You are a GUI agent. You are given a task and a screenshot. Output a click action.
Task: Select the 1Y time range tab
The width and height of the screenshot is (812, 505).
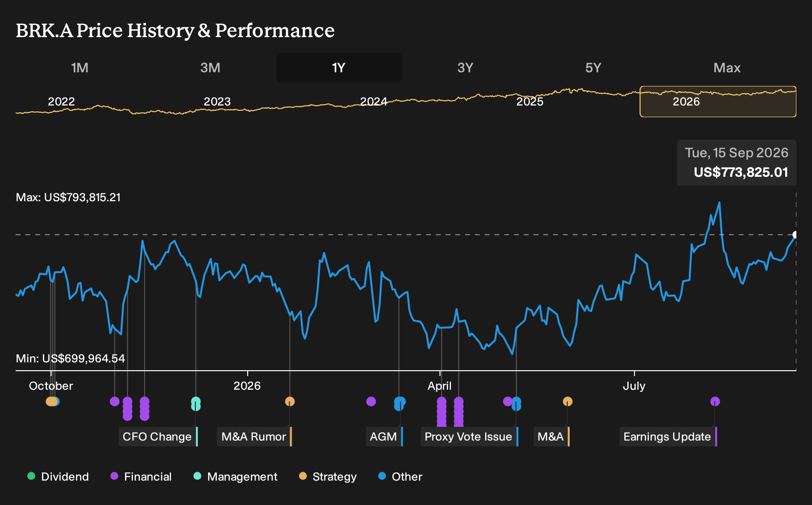(339, 67)
